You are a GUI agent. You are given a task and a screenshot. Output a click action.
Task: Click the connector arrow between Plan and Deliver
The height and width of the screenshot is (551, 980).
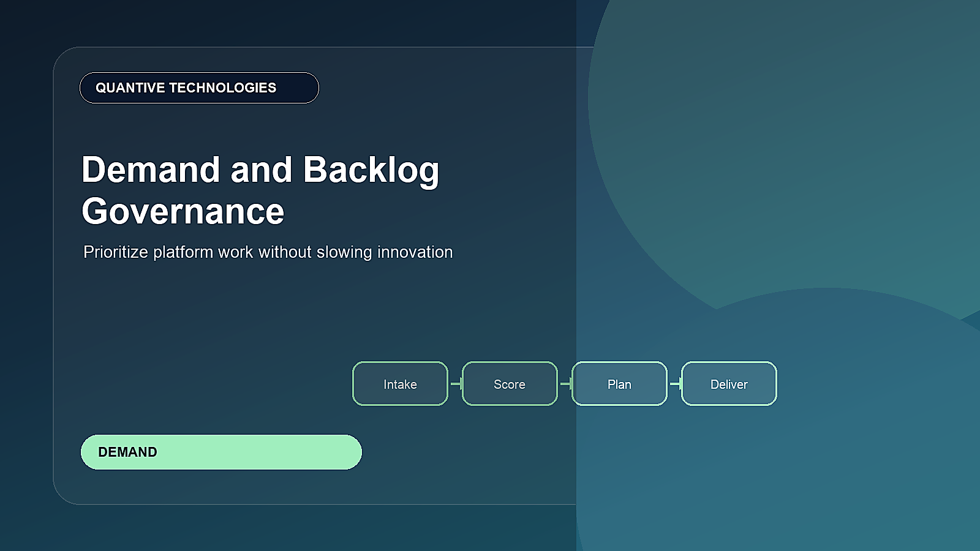(675, 384)
